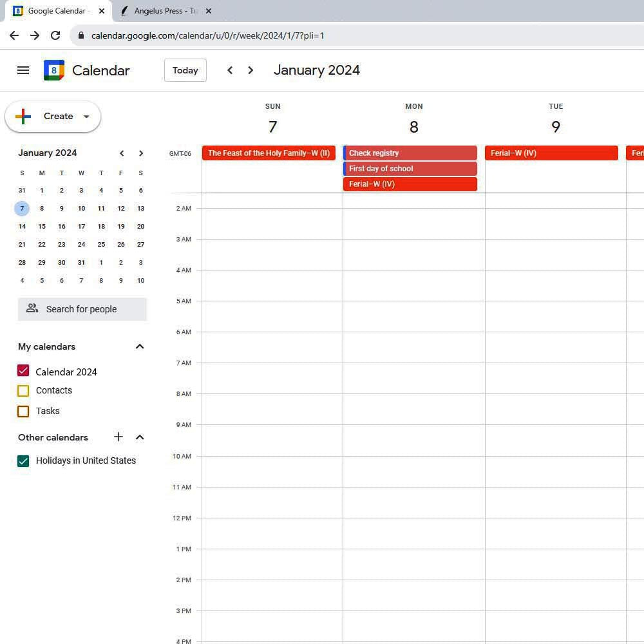The height and width of the screenshot is (644, 644).
Task: Uncheck the Calendar 2024 calendar
Action: pyautogui.click(x=23, y=370)
